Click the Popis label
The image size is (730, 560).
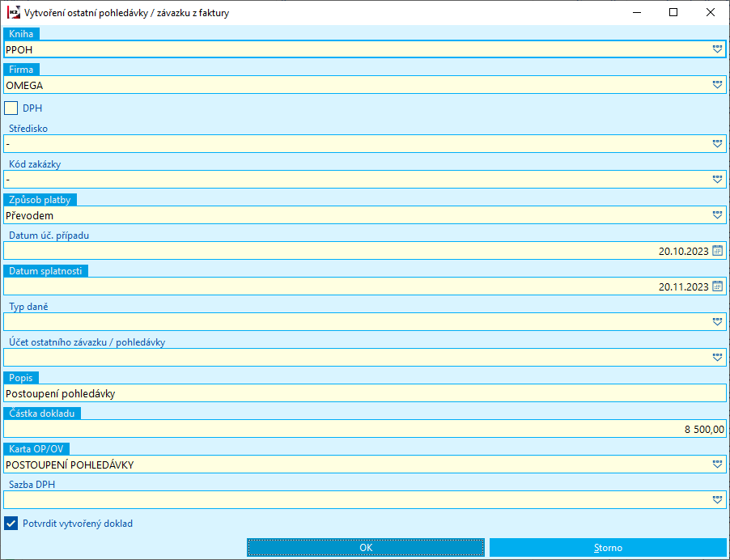[21, 378]
